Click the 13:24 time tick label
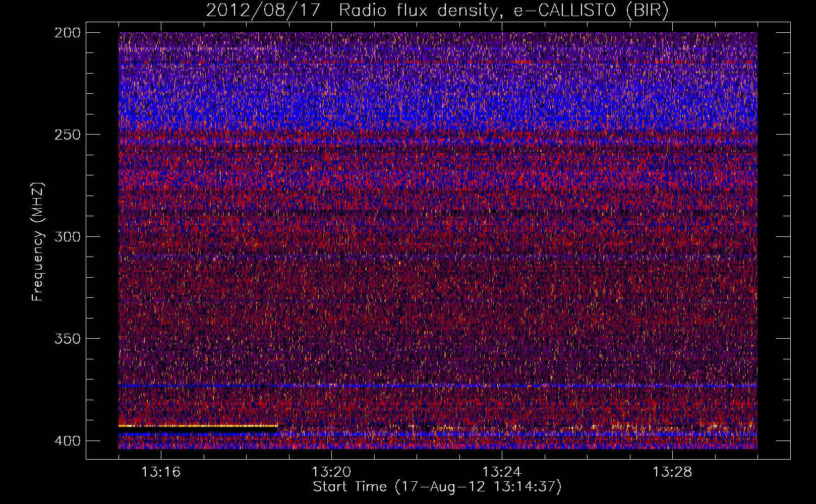The width and height of the screenshot is (816, 504). click(502, 472)
